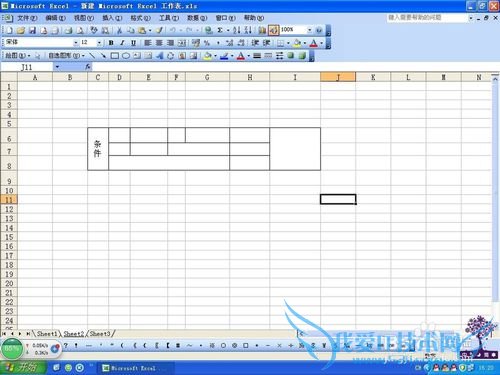Screen dimensions: 500x375
Task: Open Excel Help question mark icon
Action: tap(319, 30)
